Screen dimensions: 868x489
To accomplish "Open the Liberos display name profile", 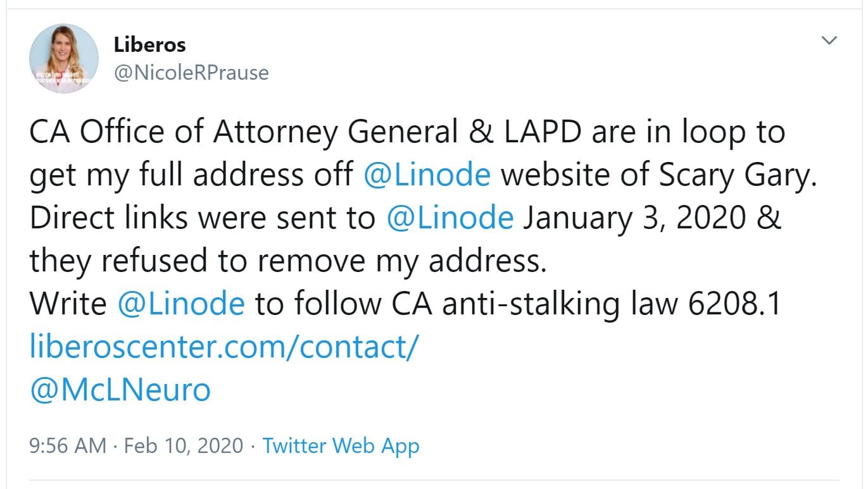I will coord(150,45).
